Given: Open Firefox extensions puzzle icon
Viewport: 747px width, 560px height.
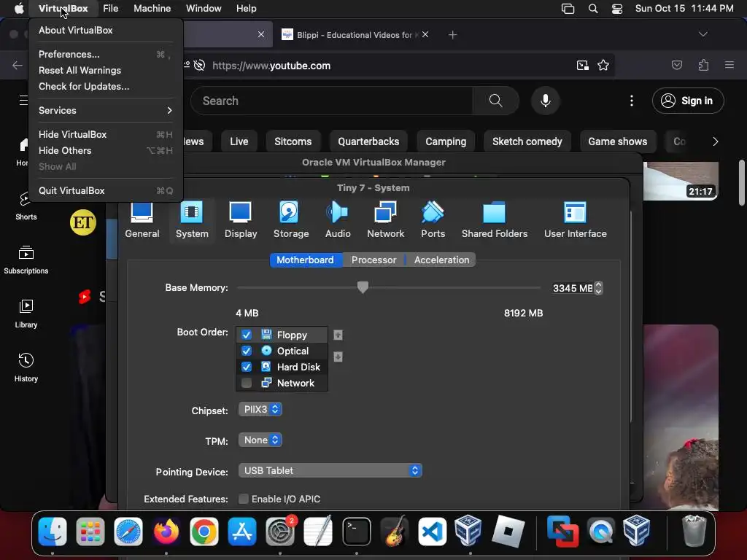Looking at the screenshot, I should (x=703, y=65).
